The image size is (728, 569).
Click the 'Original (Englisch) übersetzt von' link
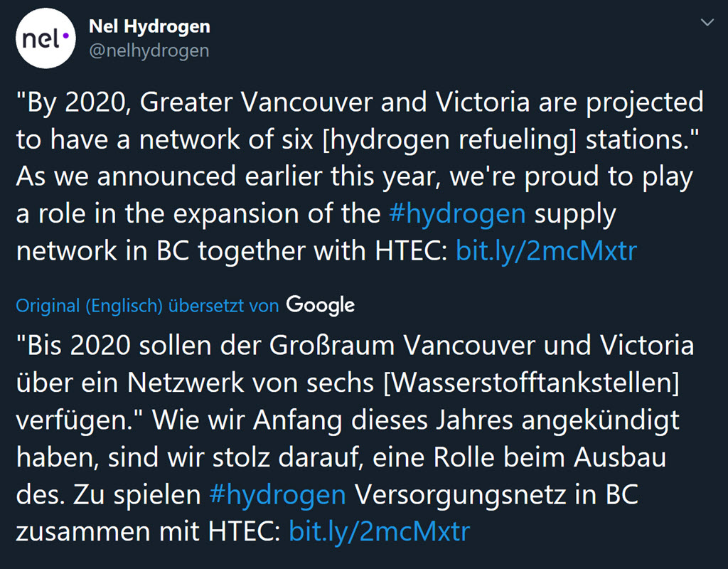(x=147, y=306)
